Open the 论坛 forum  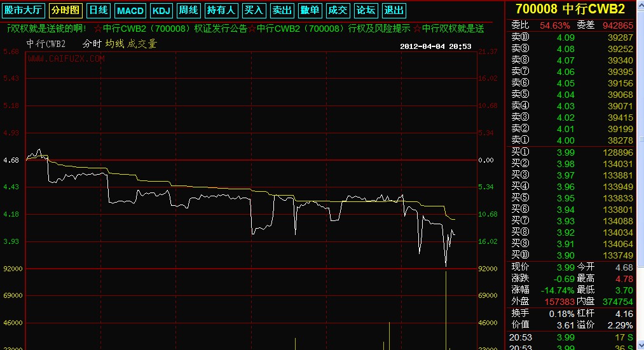click(x=366, y=10)
